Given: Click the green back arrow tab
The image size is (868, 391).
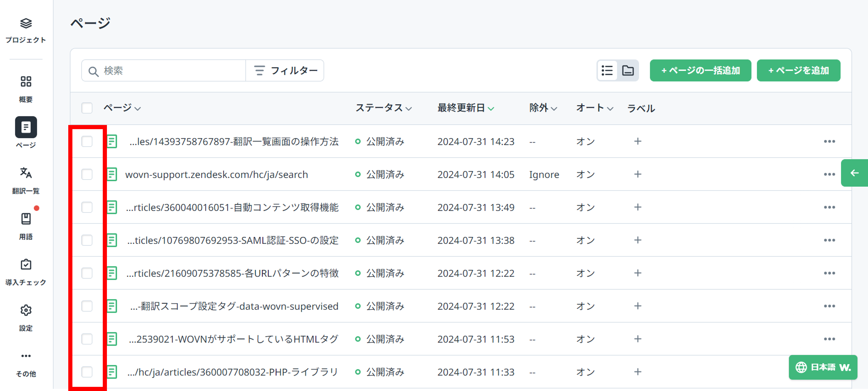Looking at the screenshot, I should 855,173.
